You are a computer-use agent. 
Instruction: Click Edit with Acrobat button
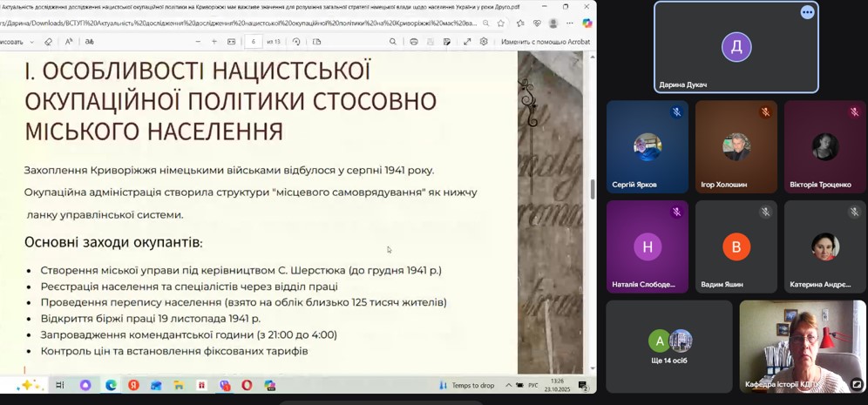(x=545, y=42)
